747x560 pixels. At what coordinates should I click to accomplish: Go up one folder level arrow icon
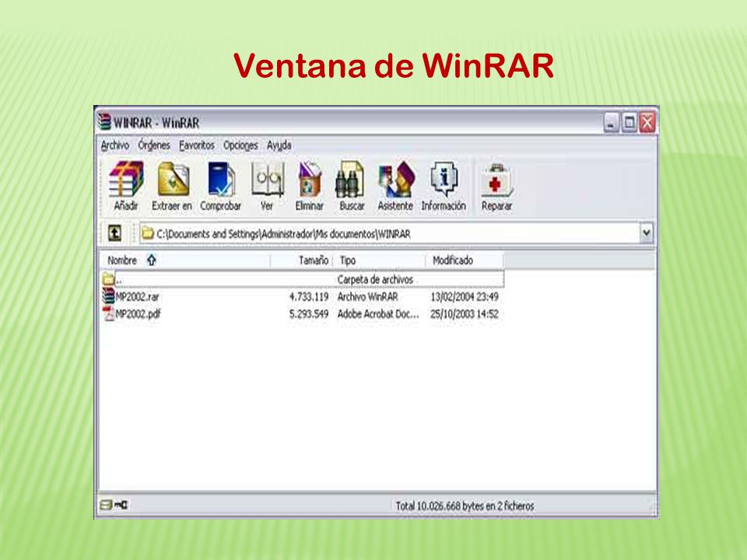[114, 233]
